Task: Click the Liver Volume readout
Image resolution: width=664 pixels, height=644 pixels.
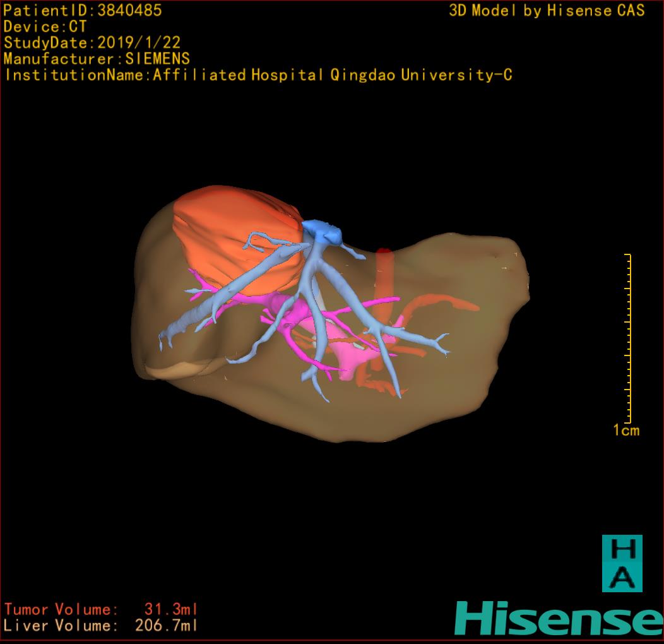Action: pyautogui.click(x=101, y=626)
